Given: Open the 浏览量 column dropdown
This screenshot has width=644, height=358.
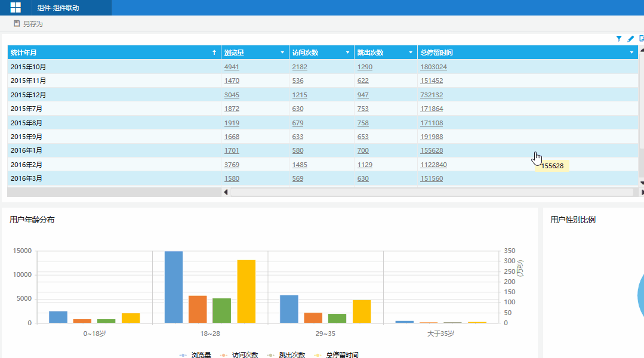Looking at the screenshot, I should [282, 53].
